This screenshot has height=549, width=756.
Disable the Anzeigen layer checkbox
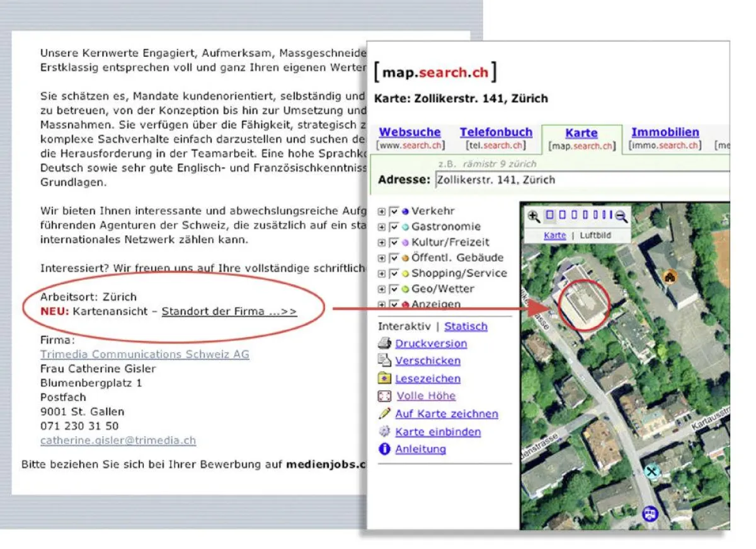pyautogui.click(x=393, y=304)
